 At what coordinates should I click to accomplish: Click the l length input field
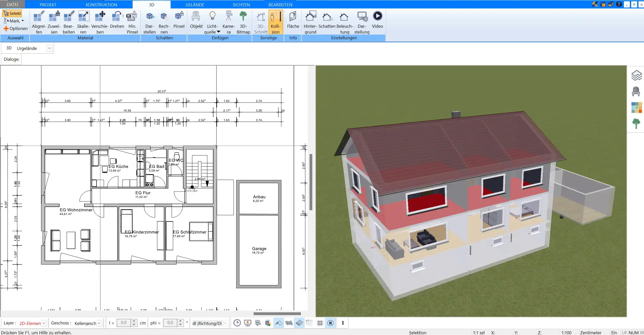pyautogui.click(x=124, y=323)
